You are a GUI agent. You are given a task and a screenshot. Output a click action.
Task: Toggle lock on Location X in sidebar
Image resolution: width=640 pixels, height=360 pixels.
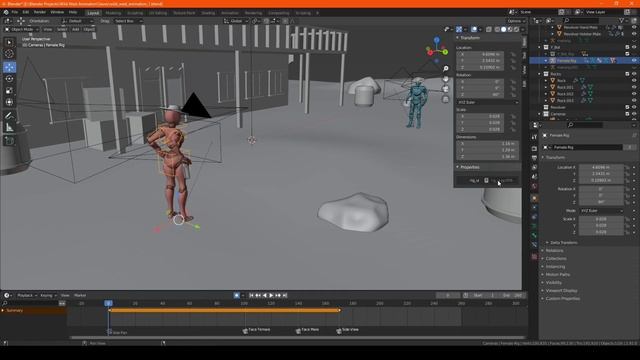pyautogui.click(x=513, y=54)
